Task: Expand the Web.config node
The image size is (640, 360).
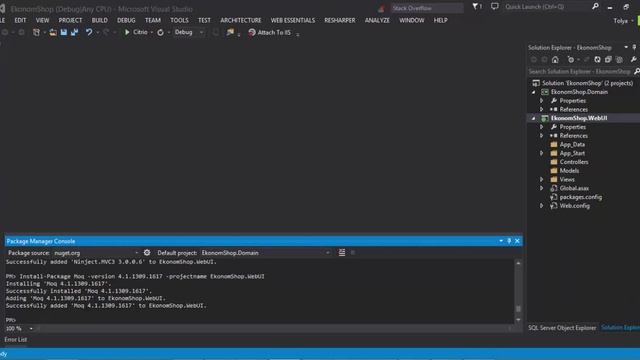Action: (x=542, y=206)
